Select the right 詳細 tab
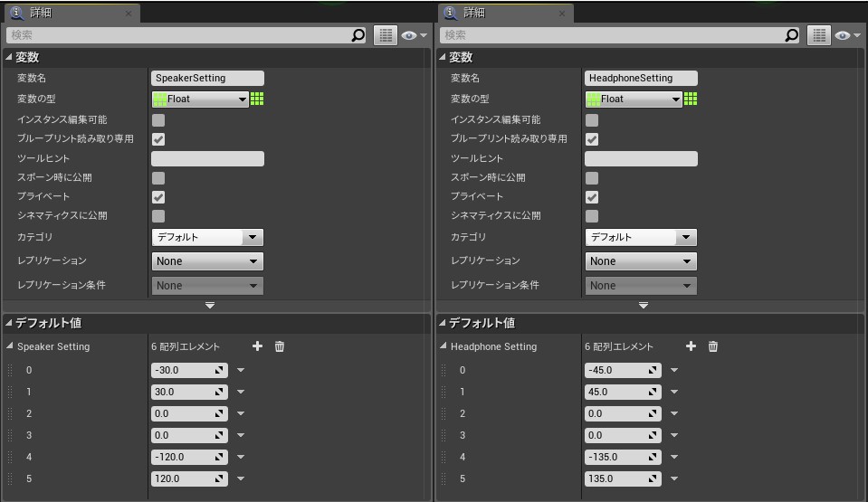 click(505, 13)
